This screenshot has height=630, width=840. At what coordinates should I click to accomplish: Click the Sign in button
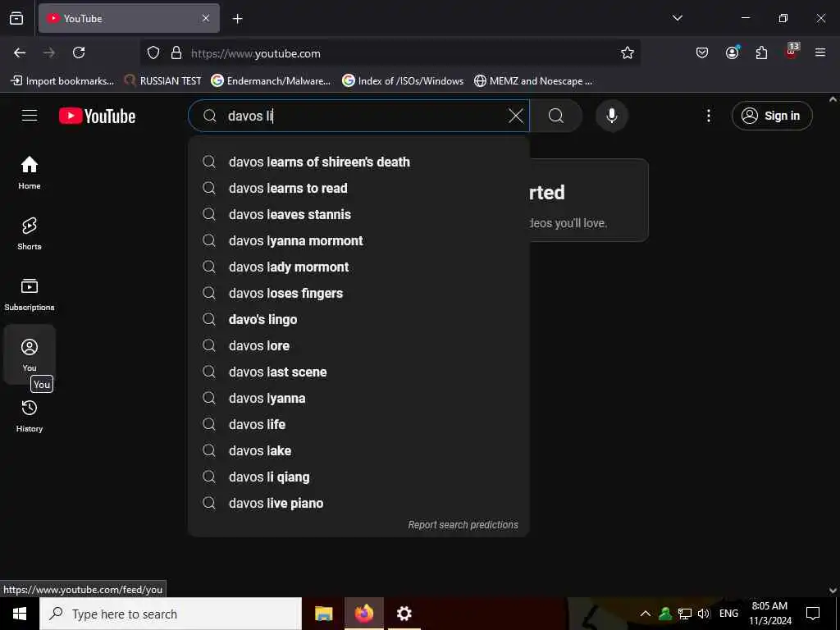click(x=772, y=116)
